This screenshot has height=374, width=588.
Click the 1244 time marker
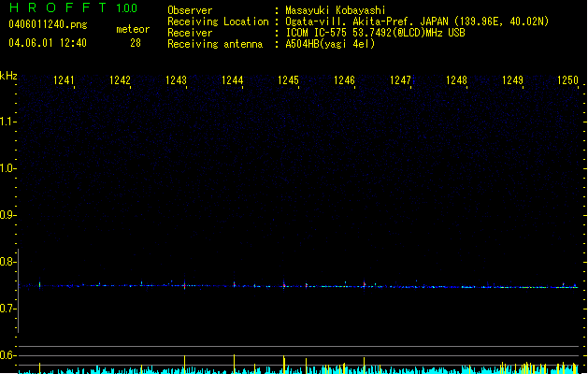(x=232, y=80)
